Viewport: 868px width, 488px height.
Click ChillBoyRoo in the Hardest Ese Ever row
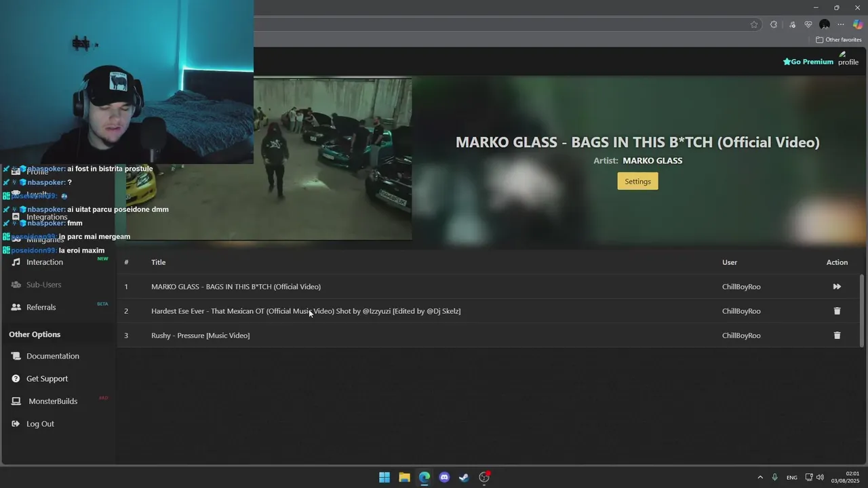[x=741, y=311]
